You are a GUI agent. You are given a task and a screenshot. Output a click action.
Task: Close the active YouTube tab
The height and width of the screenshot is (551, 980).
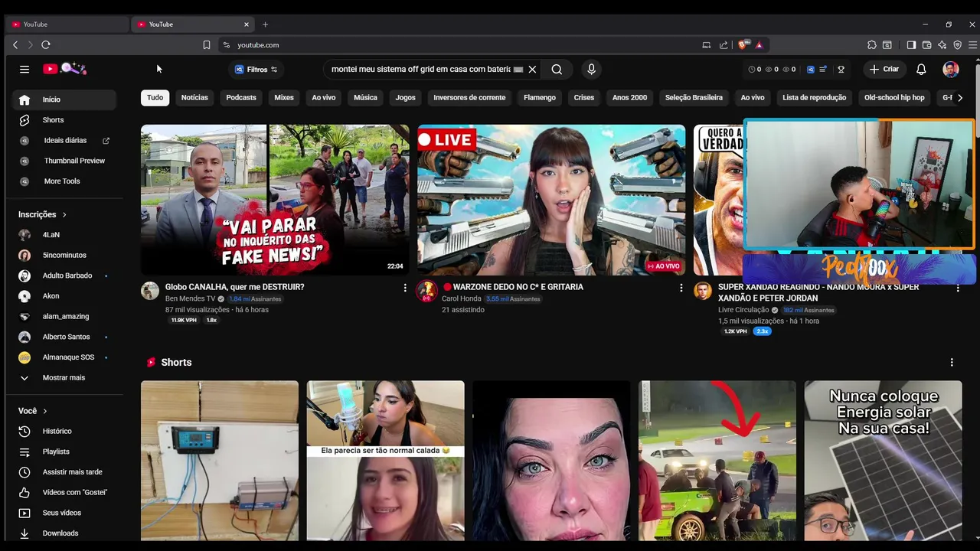point(246,24)
